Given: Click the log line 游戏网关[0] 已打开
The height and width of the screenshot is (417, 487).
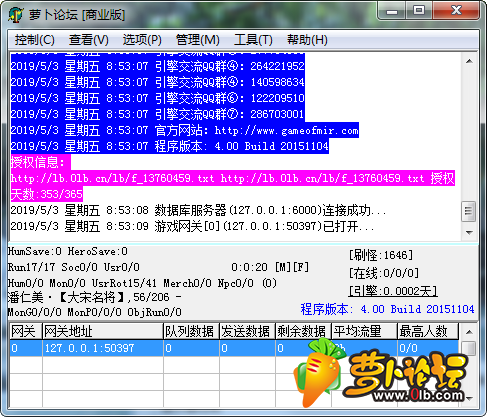Looking at the screenshot, I should tap(192, 226).
